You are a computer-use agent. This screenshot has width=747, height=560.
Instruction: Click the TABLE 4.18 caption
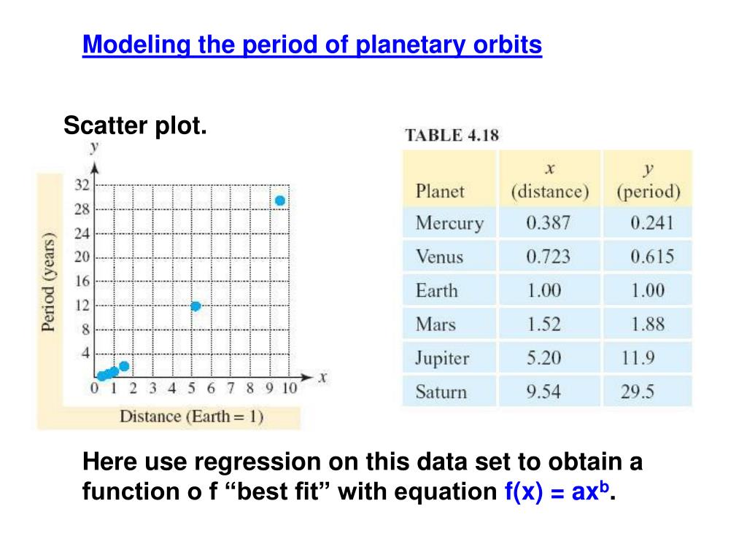point(452,135)
